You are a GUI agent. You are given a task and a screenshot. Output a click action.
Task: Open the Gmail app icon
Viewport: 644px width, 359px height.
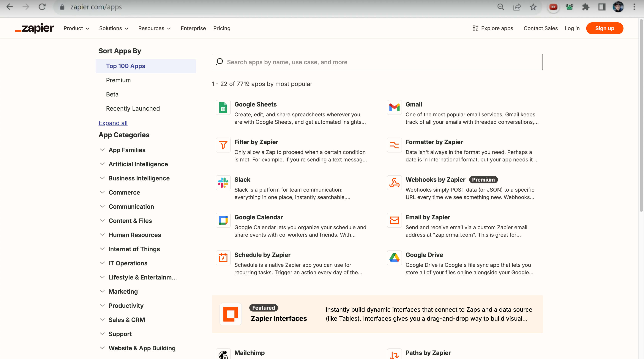point(394,107)
